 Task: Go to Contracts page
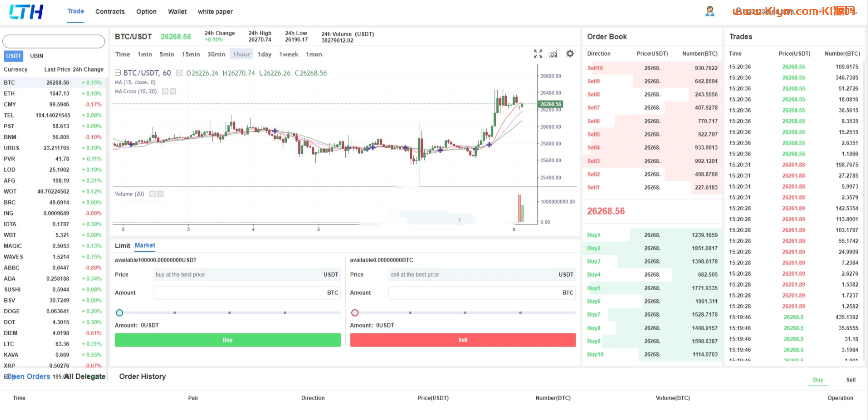point(110,12)
